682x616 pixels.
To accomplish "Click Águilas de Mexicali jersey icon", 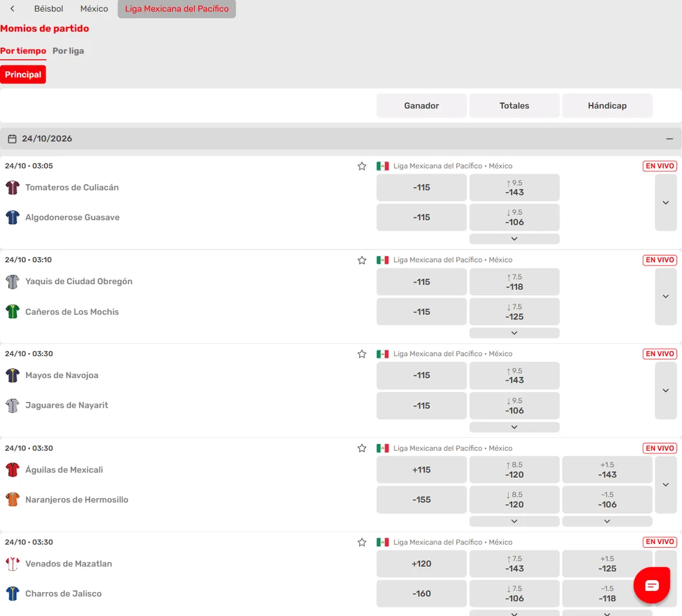I will click(13, 469).
